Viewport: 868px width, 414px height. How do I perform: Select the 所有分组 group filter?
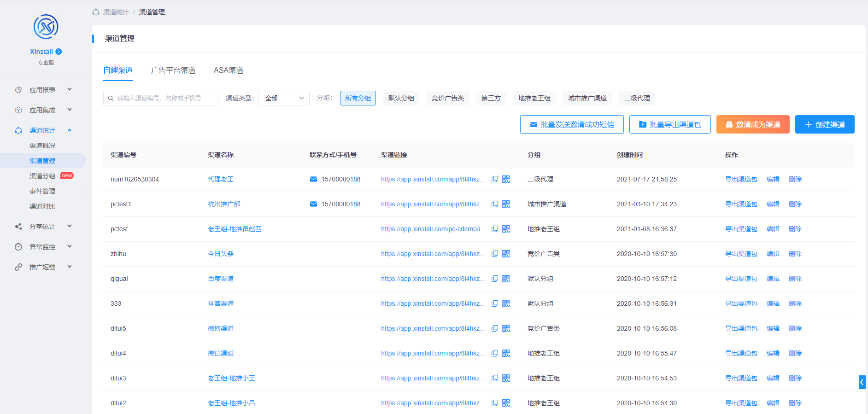tap(358, 98)
